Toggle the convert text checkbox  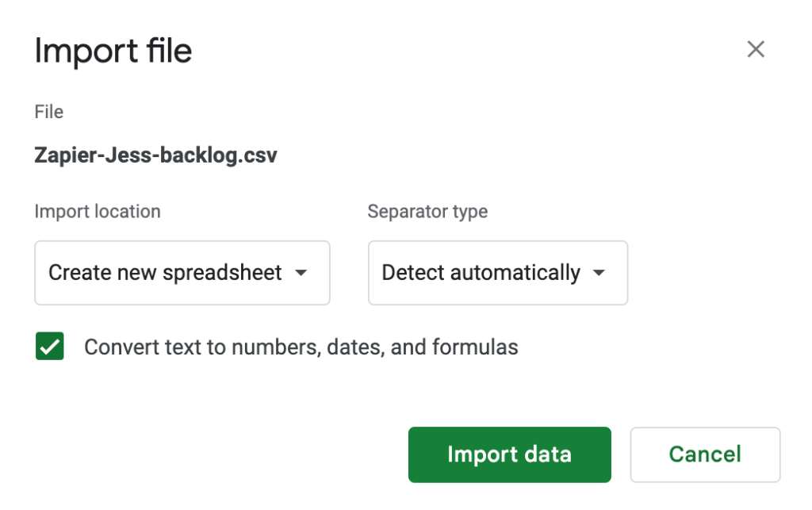point(50,347)
